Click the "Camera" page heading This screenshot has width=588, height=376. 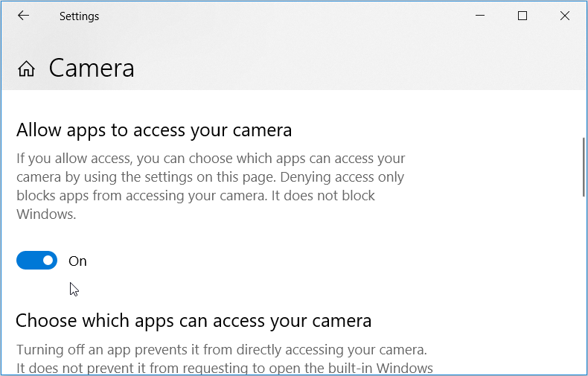click(x=92, y=68)
